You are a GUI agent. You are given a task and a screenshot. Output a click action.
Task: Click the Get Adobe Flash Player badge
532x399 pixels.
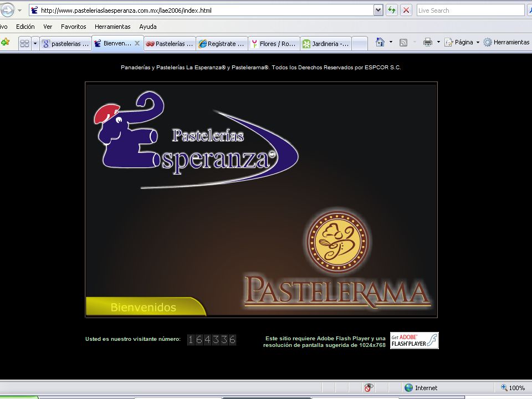[415, 340]
